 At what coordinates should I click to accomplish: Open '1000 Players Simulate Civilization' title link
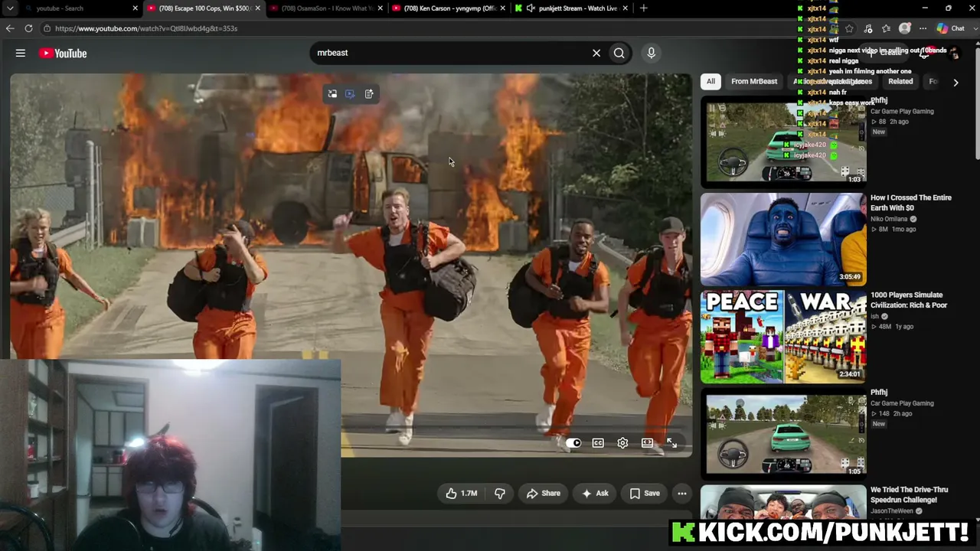pos(909,300)
